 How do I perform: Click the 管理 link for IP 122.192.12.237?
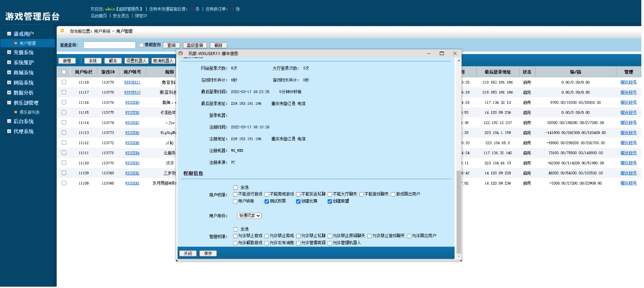point(628,123)
